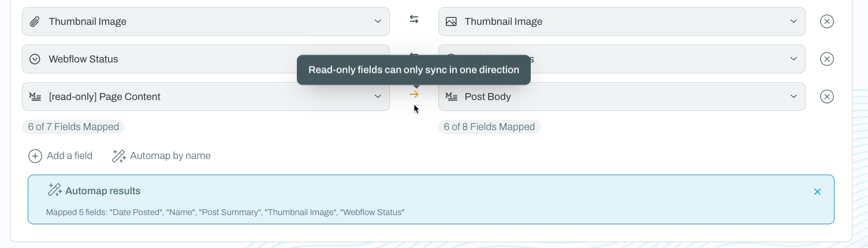This screenshot has height=248, width=868.
Task: Click the magic wand icon next to Automap
Action: tap(119, 156)
